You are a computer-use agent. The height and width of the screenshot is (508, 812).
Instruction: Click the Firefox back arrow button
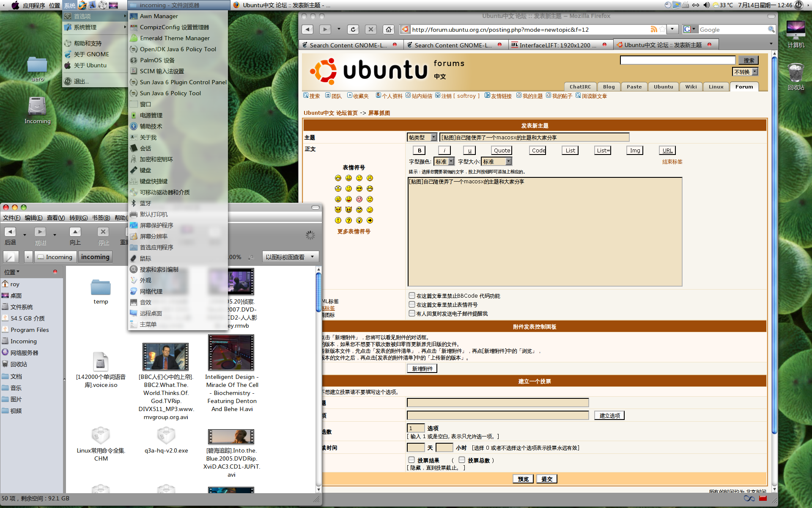pos(307,29)
